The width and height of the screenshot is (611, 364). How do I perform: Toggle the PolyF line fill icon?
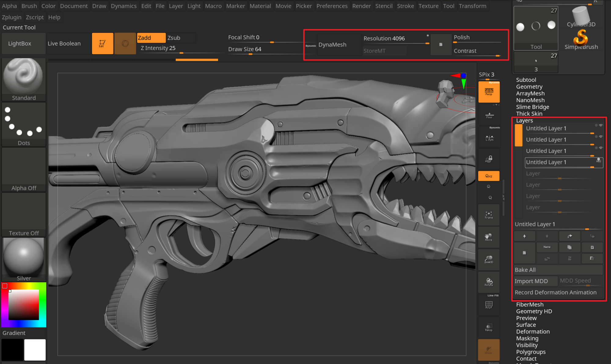pyautogui.click(x=489, y=305)
